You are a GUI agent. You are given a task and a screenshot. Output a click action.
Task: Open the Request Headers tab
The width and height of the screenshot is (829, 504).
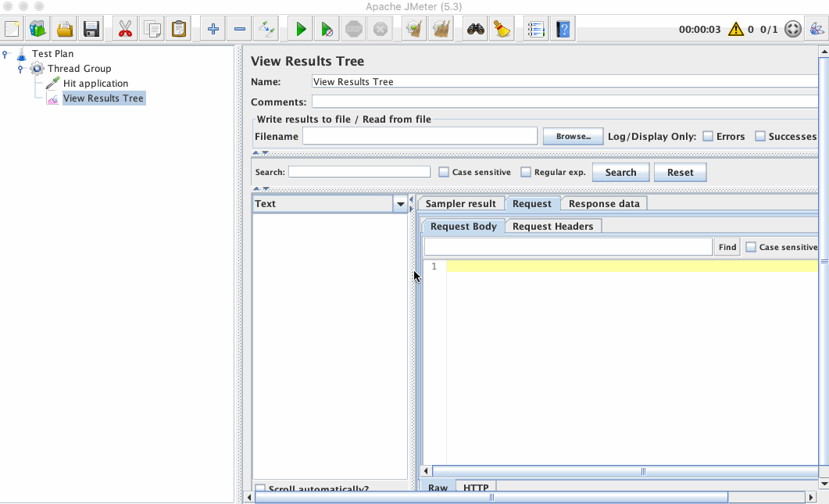click(552, 226)
